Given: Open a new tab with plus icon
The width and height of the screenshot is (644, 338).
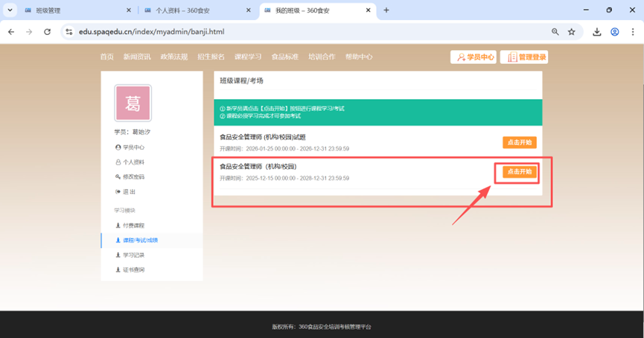Looking at the screenshot, I should [386, 10].
